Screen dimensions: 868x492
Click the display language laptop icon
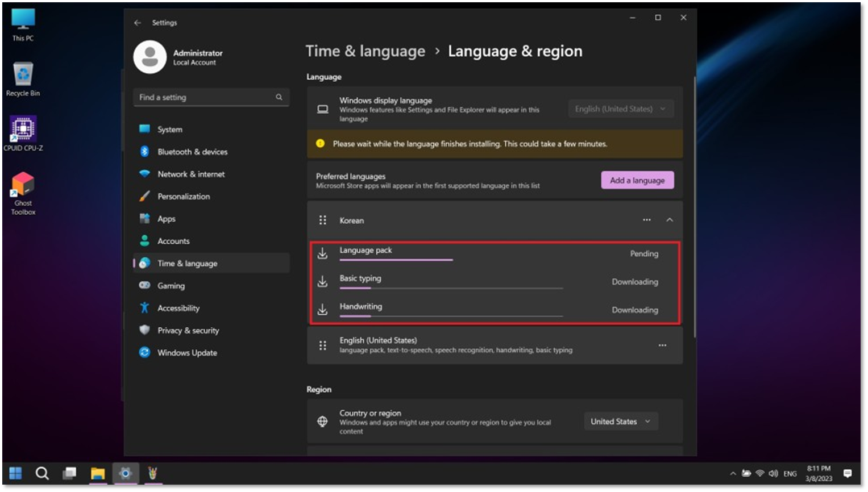point(323,109)
